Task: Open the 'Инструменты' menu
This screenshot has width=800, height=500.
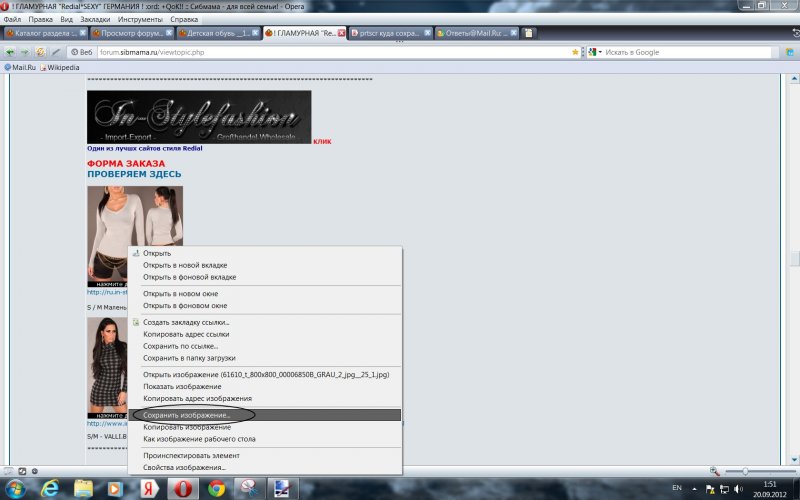Action: [x=140, y=19]
